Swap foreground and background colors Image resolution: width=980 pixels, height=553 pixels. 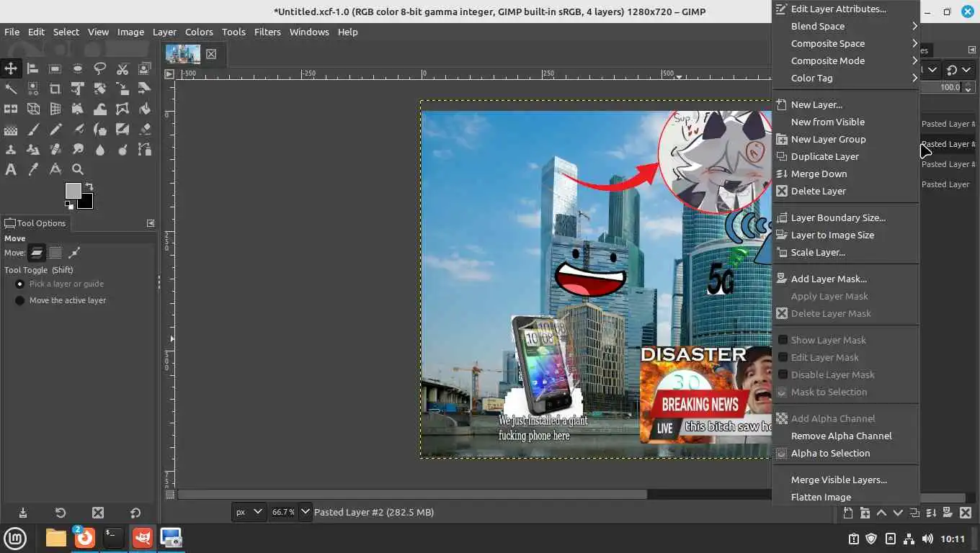click(x=89, y=186)
